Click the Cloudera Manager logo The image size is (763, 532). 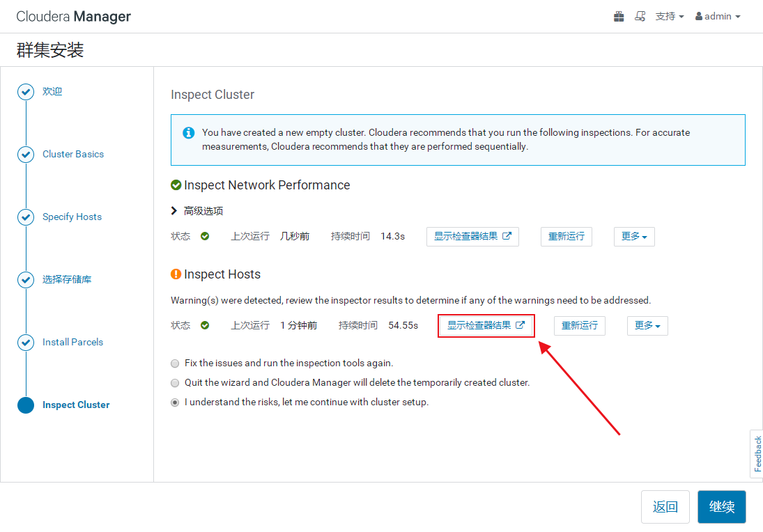[73, 17]
